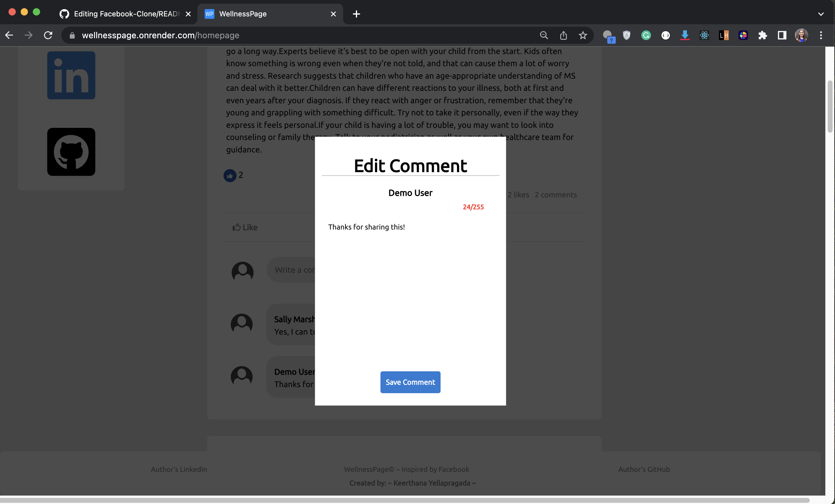Open the Author's GitHub footer link
835x504 pixels.
[x=643, y=469]
